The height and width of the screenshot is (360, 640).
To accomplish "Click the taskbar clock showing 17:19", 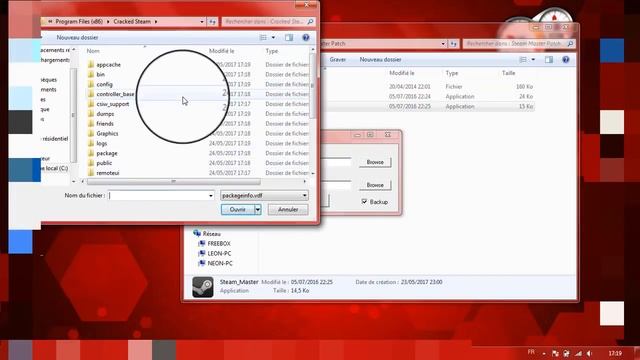I will (x=615, y=353).
